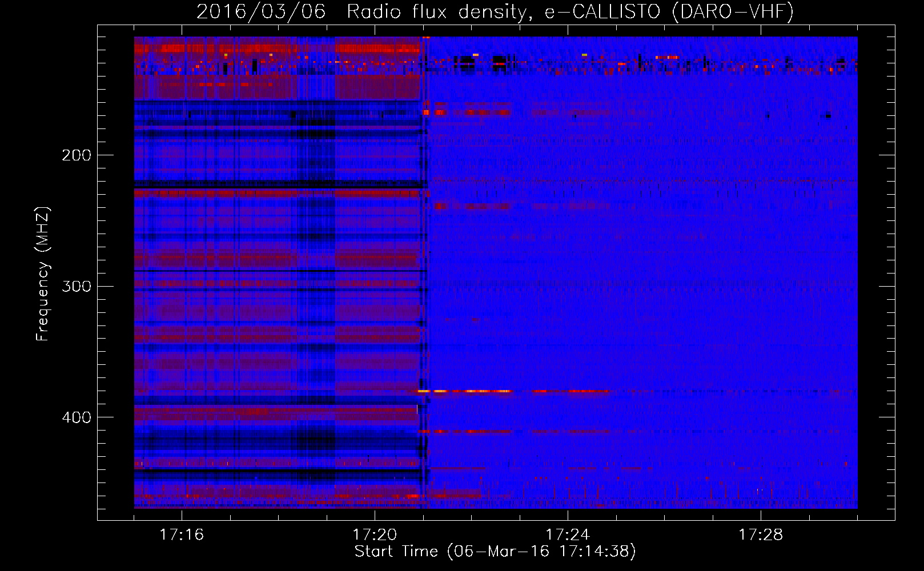Screen dimensions: 924x571
Task: Click the '17:28' time tick label
Action: [761, 535]
